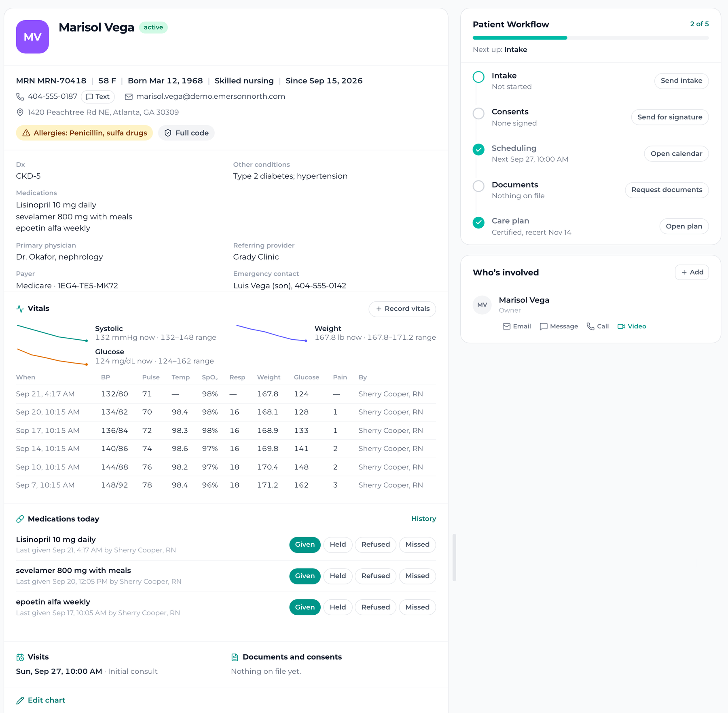Mark sevelamer as Held
Image resolution: width=728 pixels, height=713 pixels.
338,576
